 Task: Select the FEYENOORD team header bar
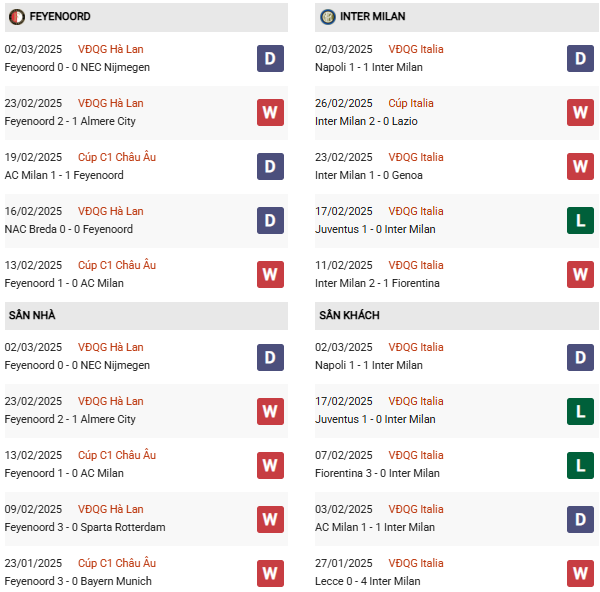coord(146,17)
